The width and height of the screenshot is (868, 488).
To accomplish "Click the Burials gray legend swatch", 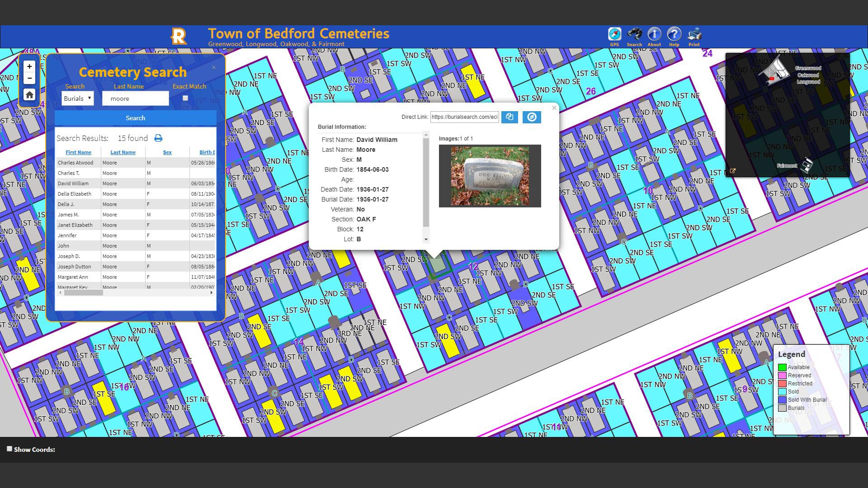I will (782, 408).
